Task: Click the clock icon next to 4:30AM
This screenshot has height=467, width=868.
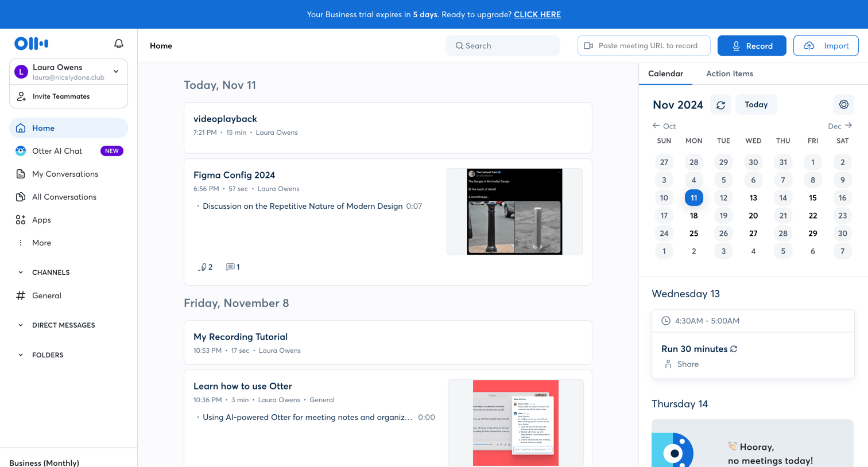Action: pyautogui.click(x=666, y=321)
